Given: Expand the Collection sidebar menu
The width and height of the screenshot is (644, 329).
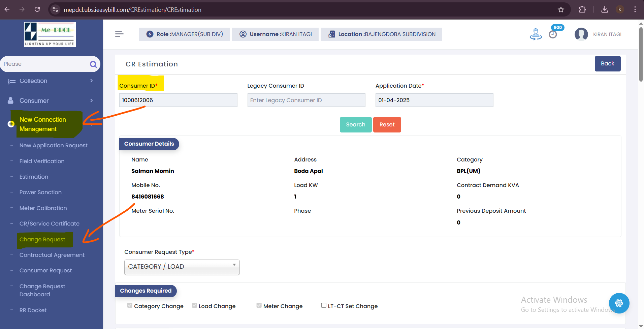Looking at the screenshot, I should click(x=51, y=81).
